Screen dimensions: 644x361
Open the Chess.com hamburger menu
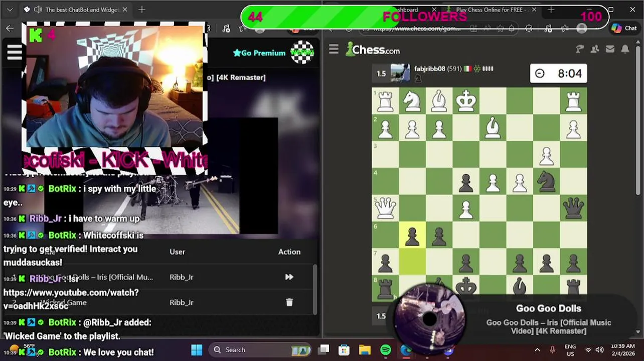pos(334,49)
